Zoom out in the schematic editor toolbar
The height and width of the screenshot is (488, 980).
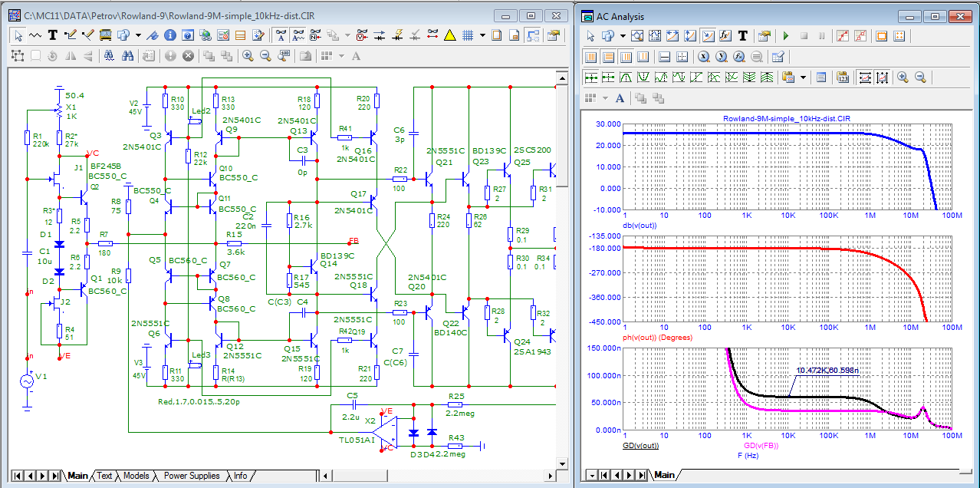(x=265, y=56)
